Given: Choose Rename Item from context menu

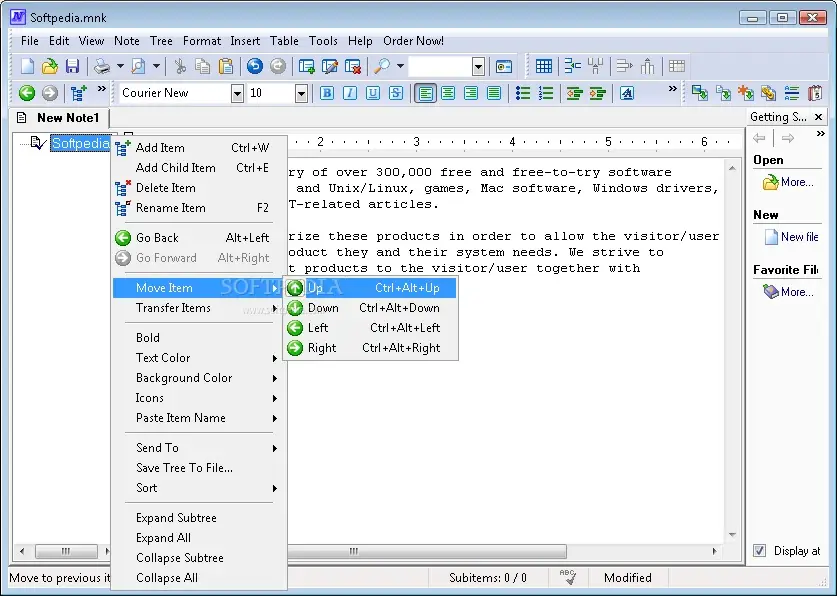Looking at the screenshot, I should [x=200, y=208].
